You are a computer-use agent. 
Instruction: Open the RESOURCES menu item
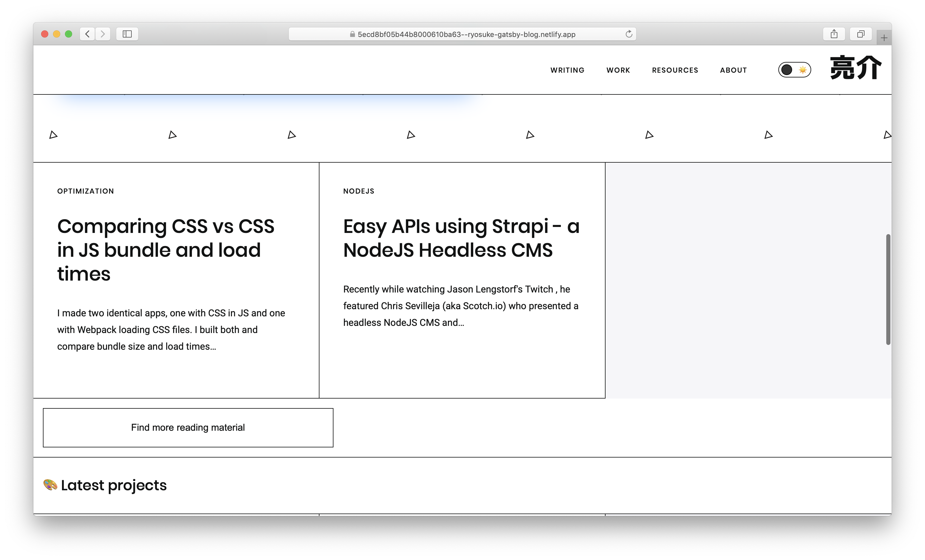point(675,70)
